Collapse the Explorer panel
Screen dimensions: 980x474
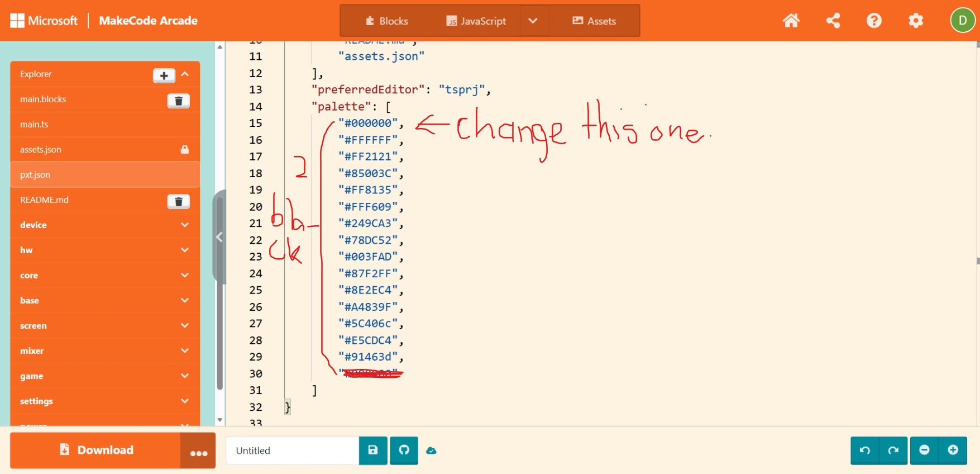[x=185, y=74]
